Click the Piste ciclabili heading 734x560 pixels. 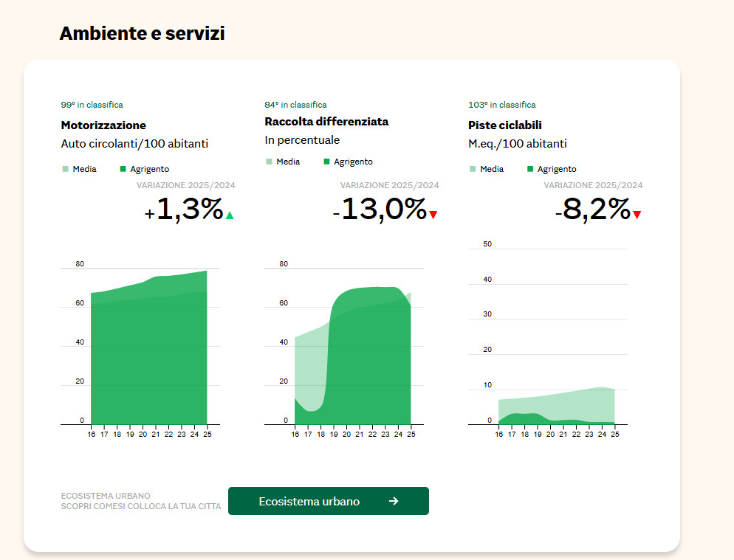tap(505, 125)
